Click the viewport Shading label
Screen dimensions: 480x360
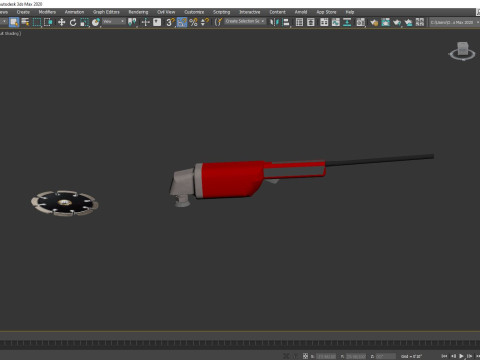point(12,33)
